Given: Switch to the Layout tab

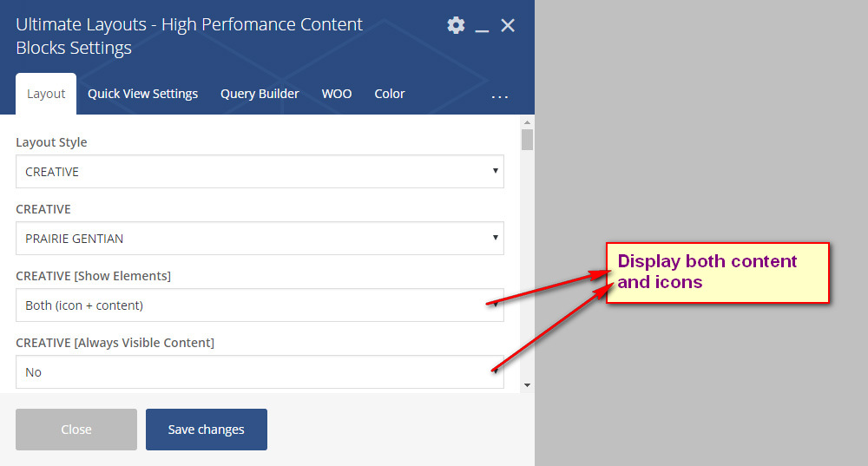Looking at the screenshot, I should tap(46, 94).
